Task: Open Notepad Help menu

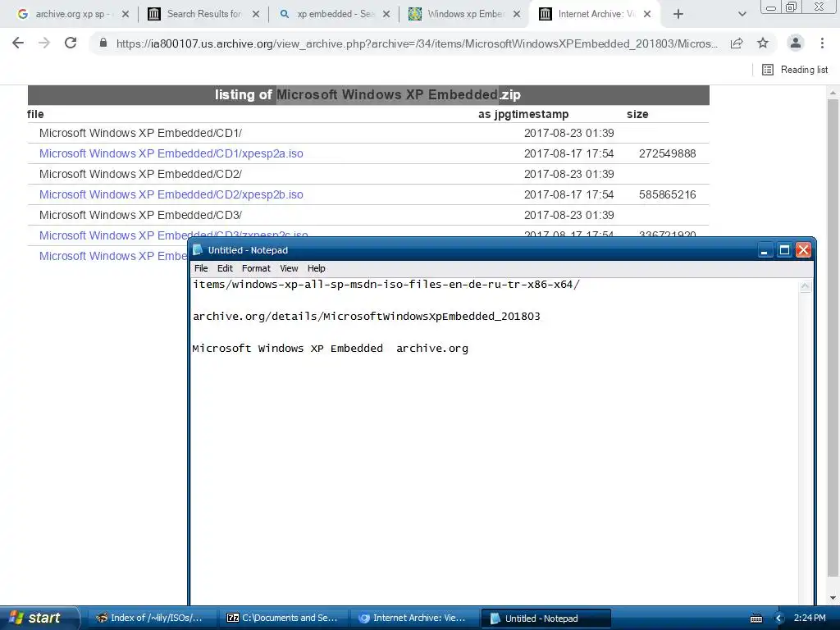Action: 316,268
